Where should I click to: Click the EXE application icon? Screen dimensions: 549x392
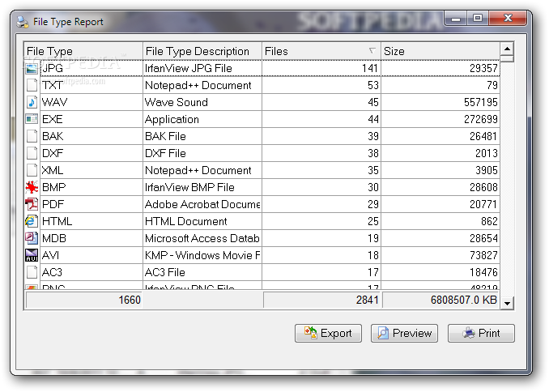(x=32, y=119)
